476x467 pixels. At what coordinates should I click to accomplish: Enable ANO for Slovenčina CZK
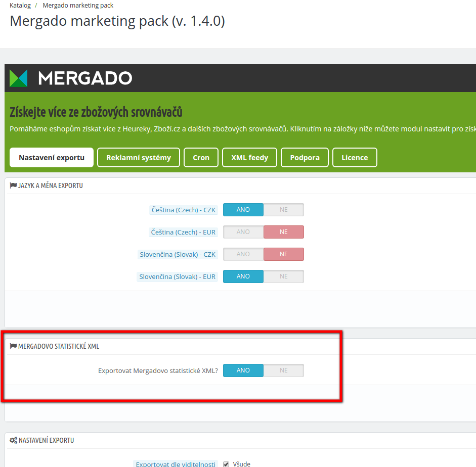point(243,254)
